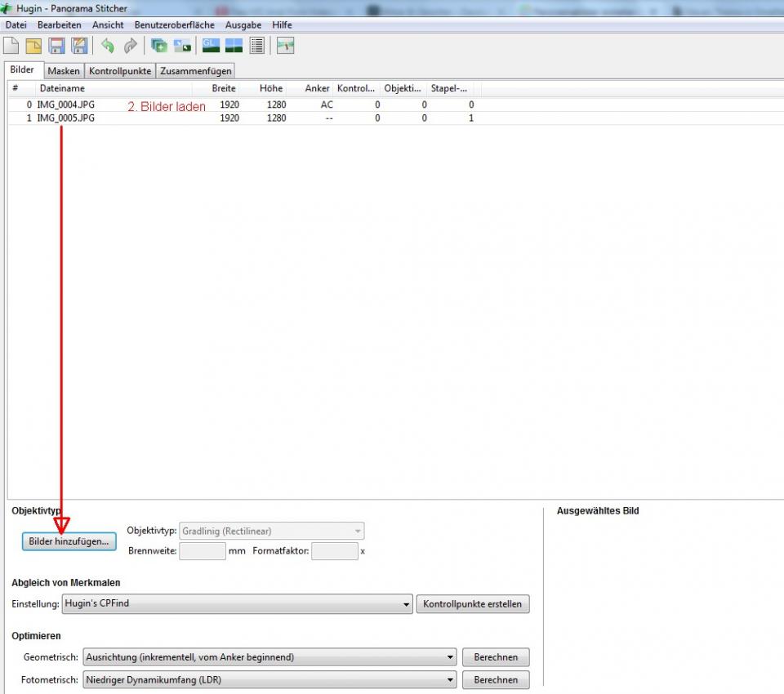The image size is (784, 694).
Task: Click the save project floppy icon
Action: pos(56,47)
